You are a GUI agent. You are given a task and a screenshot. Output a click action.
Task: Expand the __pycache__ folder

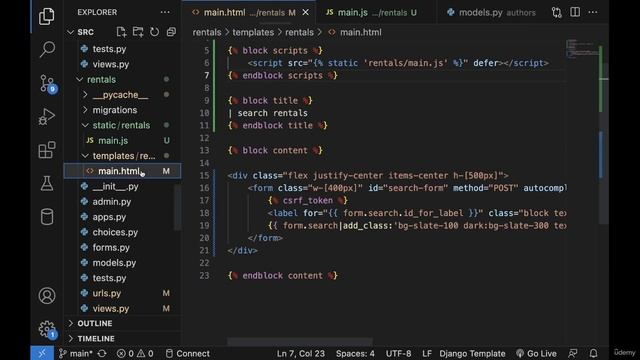[85, 95]
